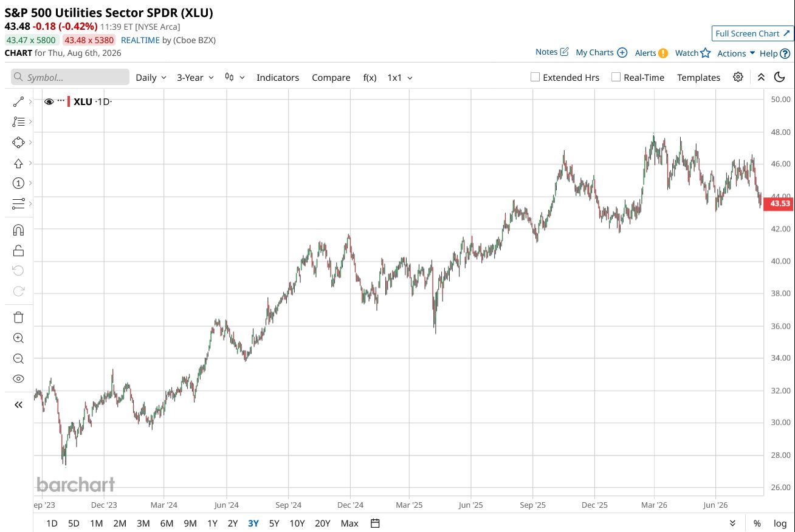The width and height of the screenshot is (795, 532).
Task: Click the 20Y range option
Action: (323, 523)
